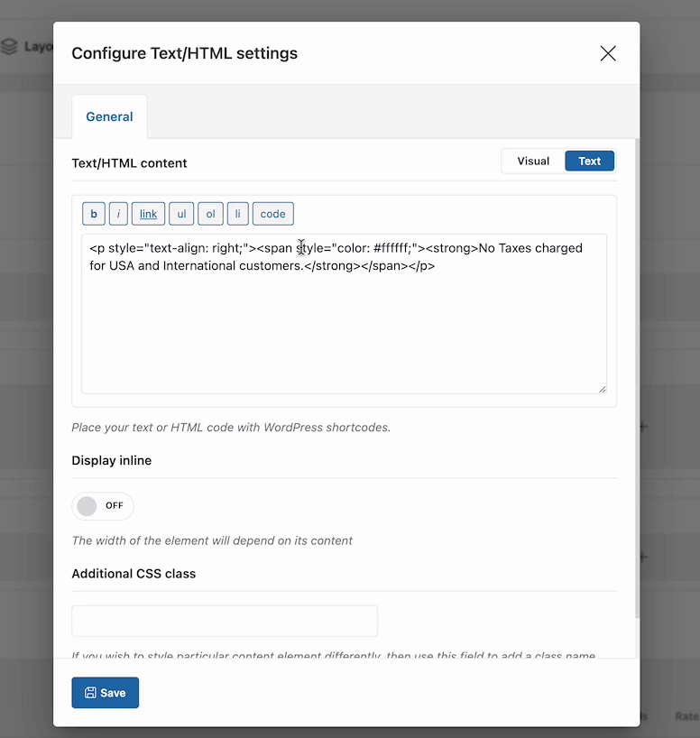This screenshot has height=738, width=700.
Task: Click the italic 'i' quicktag button
Action: pyautogui.click(x=118, y=214)
